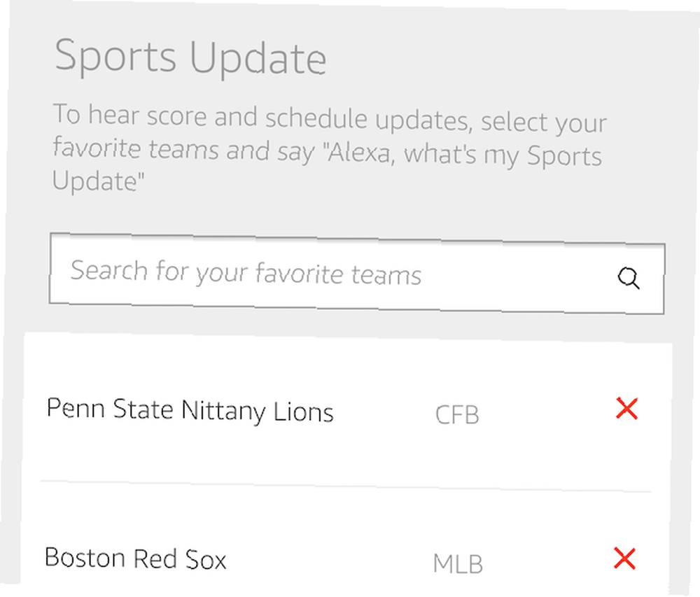Viewport: 700px width, 597px height.
Task: Select the Penn State Nittany Lions team name
Action: coord(190,411)
